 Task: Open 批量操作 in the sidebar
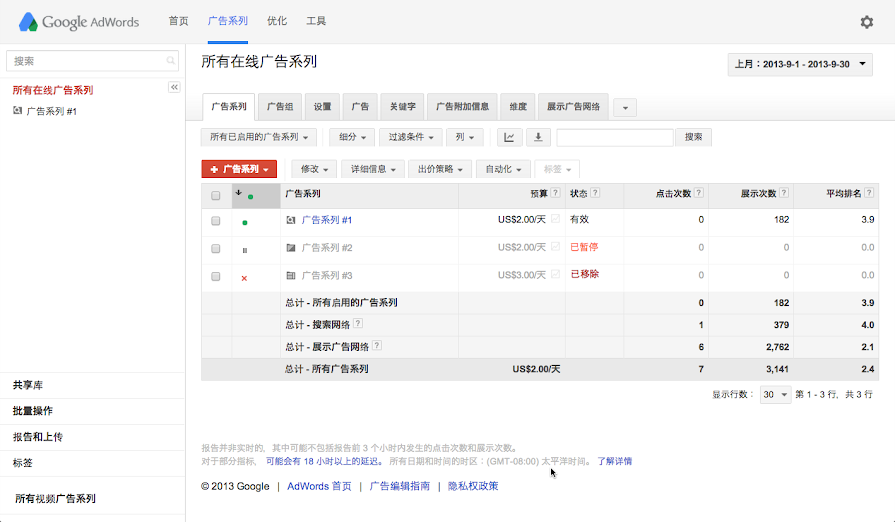click(x=33, y=411)
